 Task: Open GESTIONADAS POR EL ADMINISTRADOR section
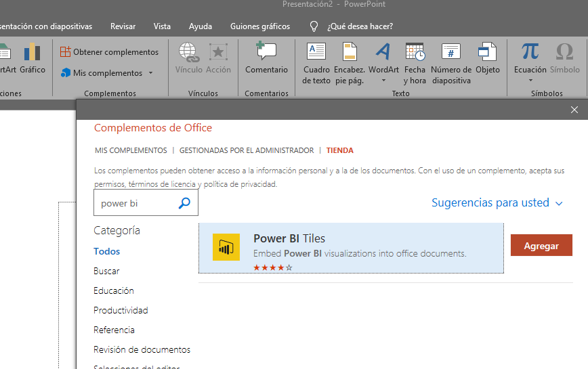click(247, 150)
